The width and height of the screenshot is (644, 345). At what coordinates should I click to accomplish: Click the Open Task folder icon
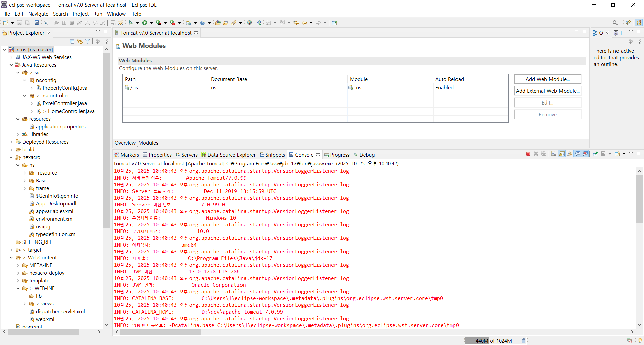point(225,23)
